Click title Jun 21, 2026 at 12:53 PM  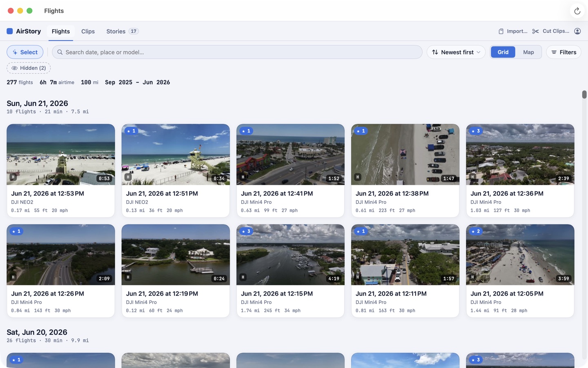click(47, 193)
